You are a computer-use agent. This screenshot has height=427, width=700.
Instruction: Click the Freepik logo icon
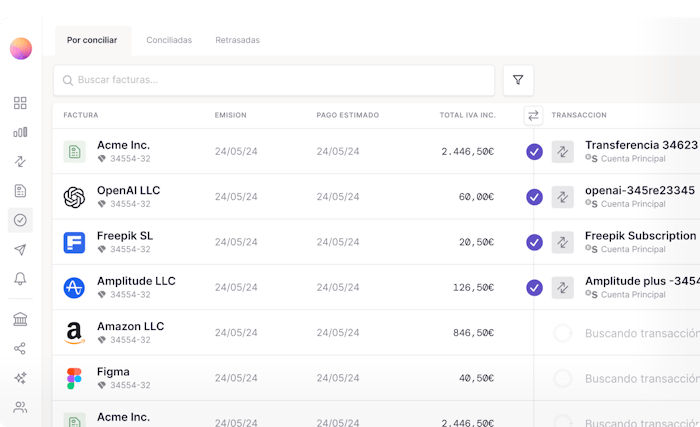[74, 243]
